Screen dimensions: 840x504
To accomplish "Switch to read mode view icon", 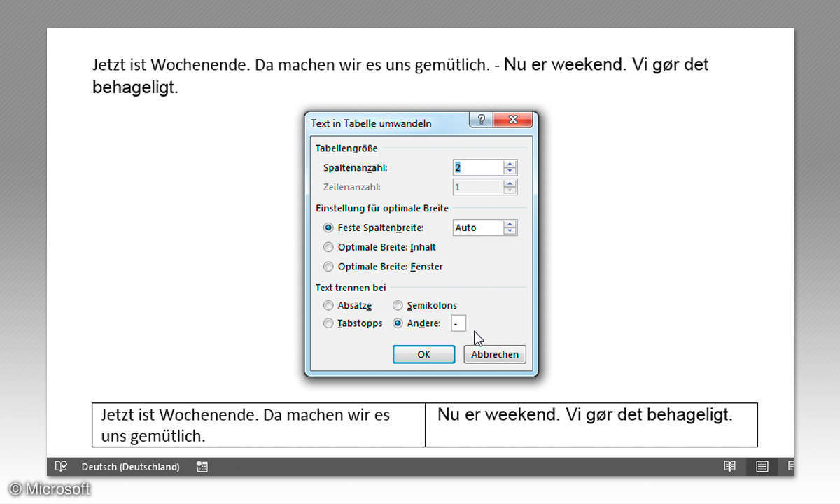I will [729, 466].
